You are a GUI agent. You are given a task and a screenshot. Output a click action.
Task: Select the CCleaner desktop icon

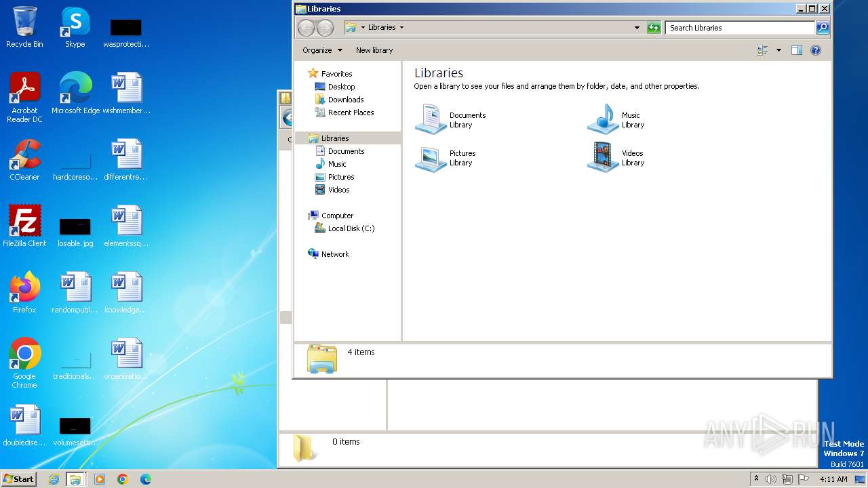click(24, 160)
